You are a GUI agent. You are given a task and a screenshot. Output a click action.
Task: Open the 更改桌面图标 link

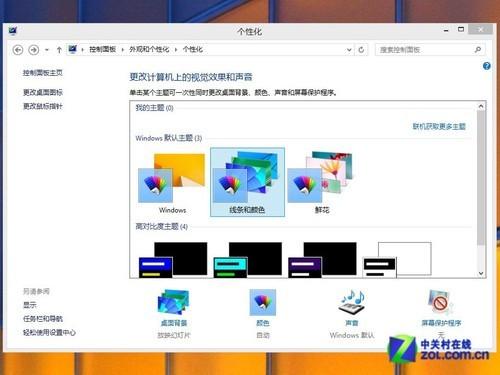pyautogui.click(x=43, y=92)
